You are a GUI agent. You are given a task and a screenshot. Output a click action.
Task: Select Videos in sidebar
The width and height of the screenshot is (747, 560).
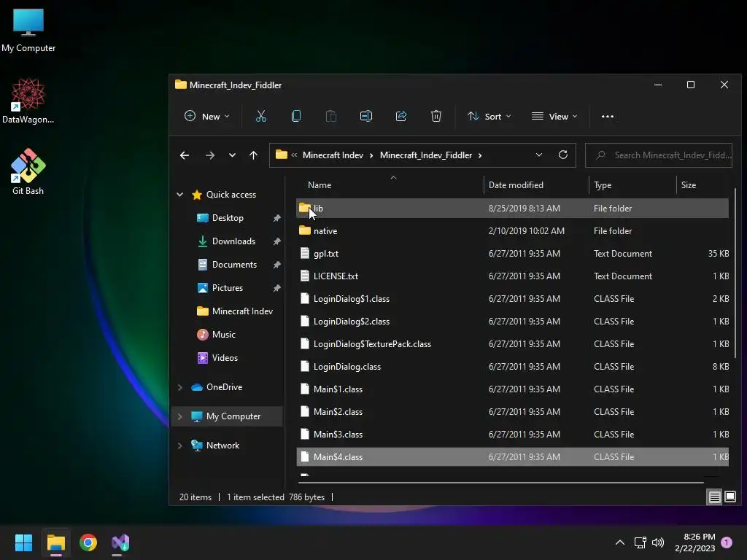(x=225, y=357)
